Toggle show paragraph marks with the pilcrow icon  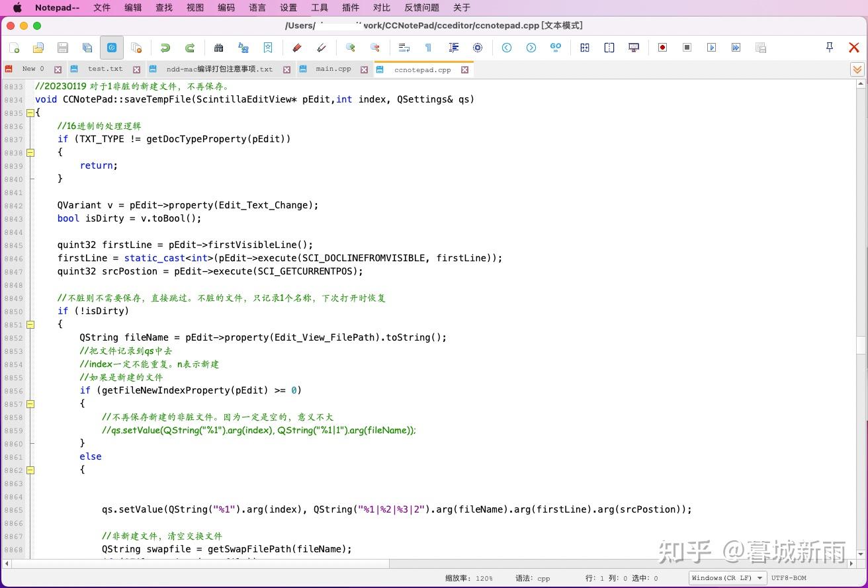(x=427, y=48)
